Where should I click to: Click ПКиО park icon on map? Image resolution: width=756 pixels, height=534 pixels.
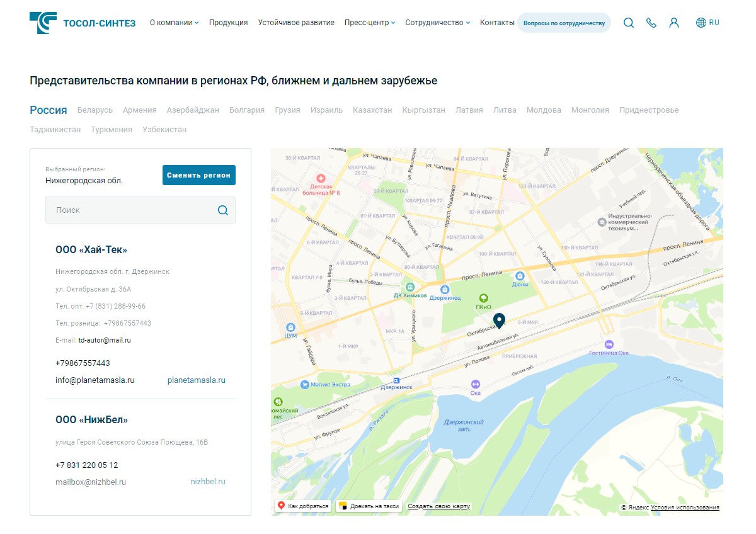pyautogui.click(x=483, y=298)
